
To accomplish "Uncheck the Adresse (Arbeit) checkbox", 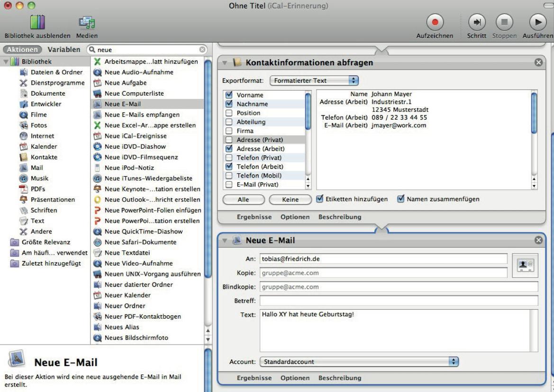I will pyautogui.click(x=229, y=149).
